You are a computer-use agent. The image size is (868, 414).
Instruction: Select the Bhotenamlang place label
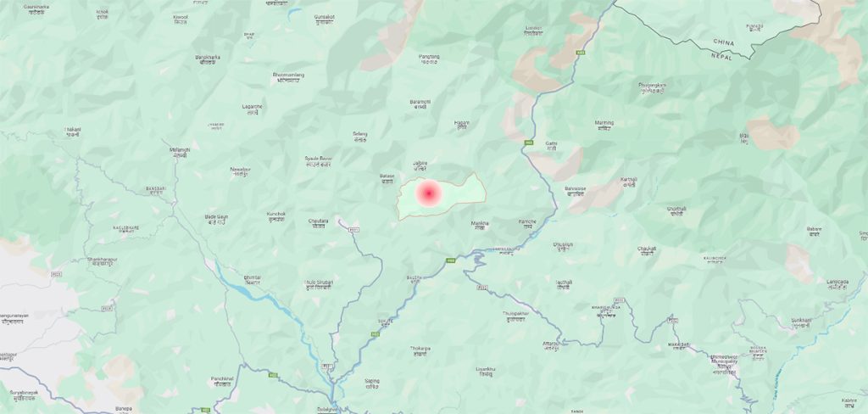[x=288, y=77]
